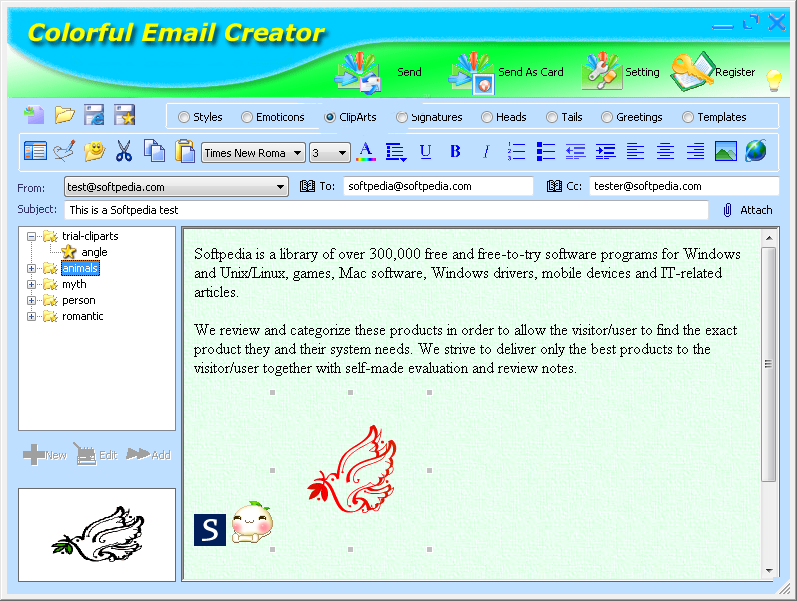Align text right
This screenshot has width=797, height=601.
pos(695,152)
